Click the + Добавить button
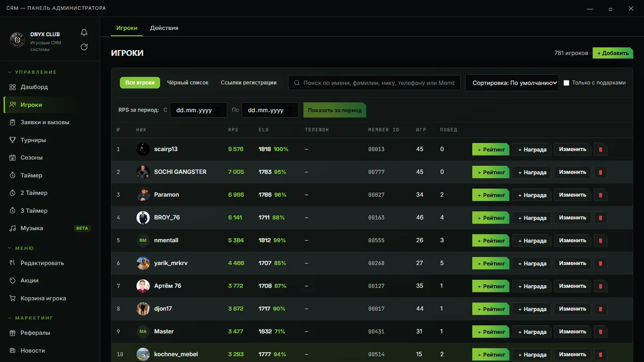The image size is (644, 362). [x=613, y=53]
